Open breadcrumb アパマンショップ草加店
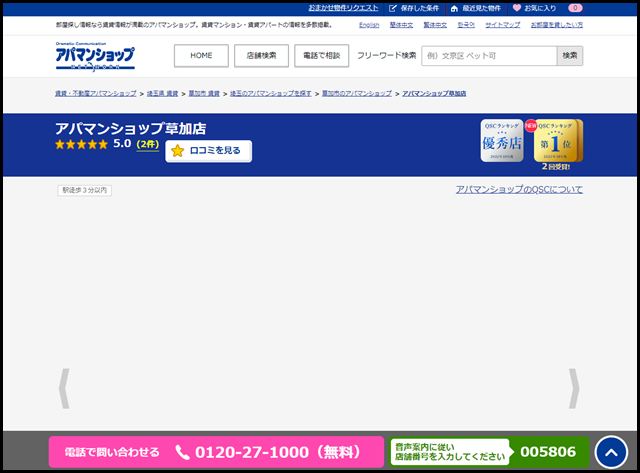Screen dimensions: 640x473 [x=434, y=93]
